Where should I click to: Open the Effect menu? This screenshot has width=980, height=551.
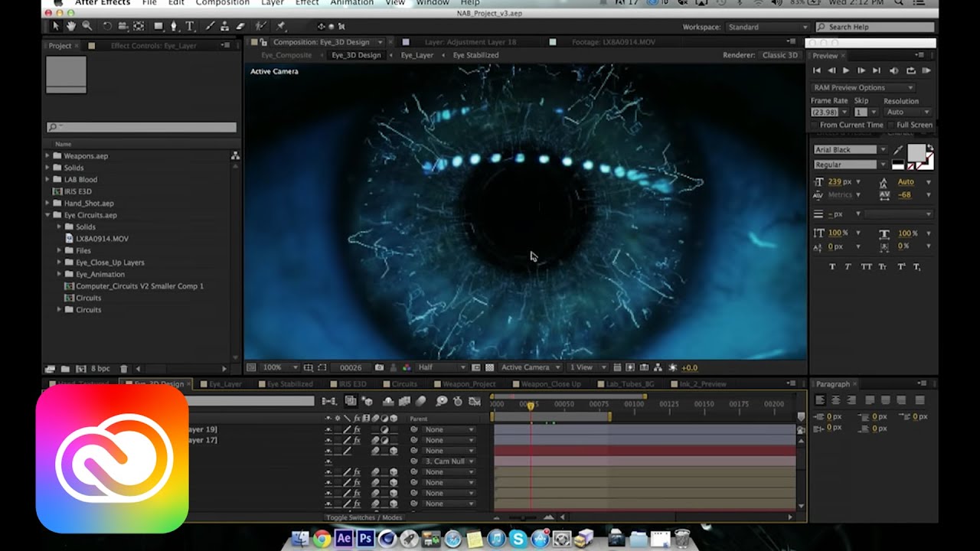[307, 3]
